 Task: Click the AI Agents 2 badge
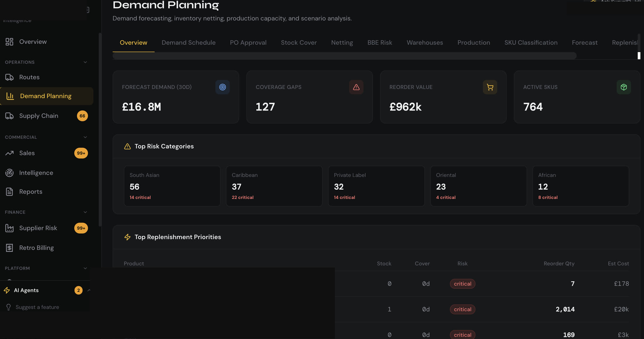[78, 290]
